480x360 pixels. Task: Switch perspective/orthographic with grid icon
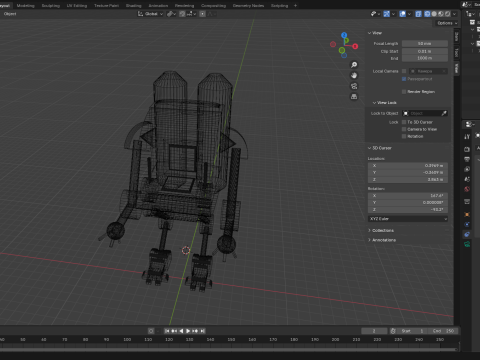(354, 97)
